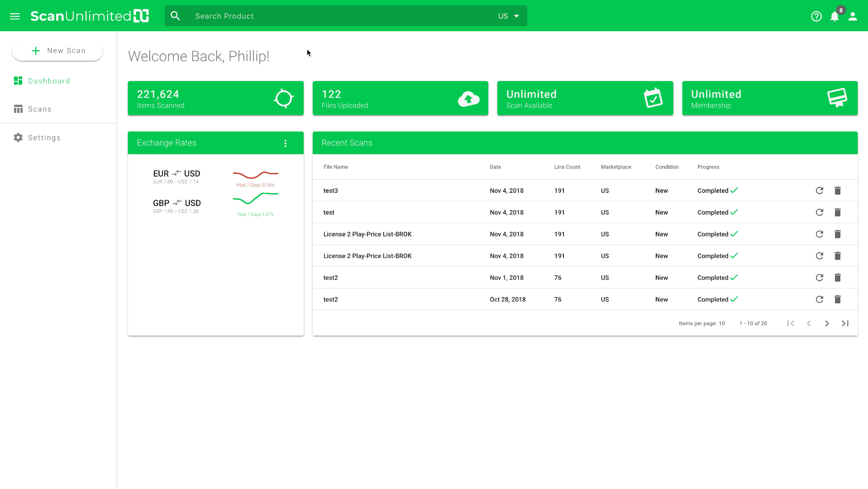Open Settings in the sidebar

tap(44, 138)
